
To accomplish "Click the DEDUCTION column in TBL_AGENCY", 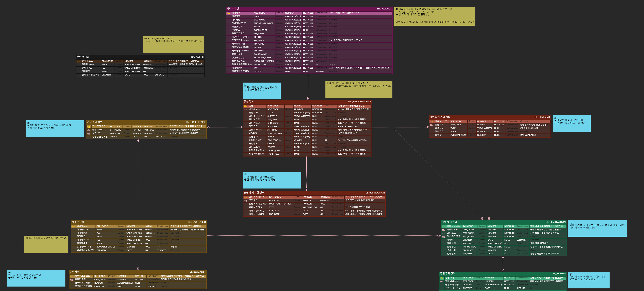I will tap(260, 64).
